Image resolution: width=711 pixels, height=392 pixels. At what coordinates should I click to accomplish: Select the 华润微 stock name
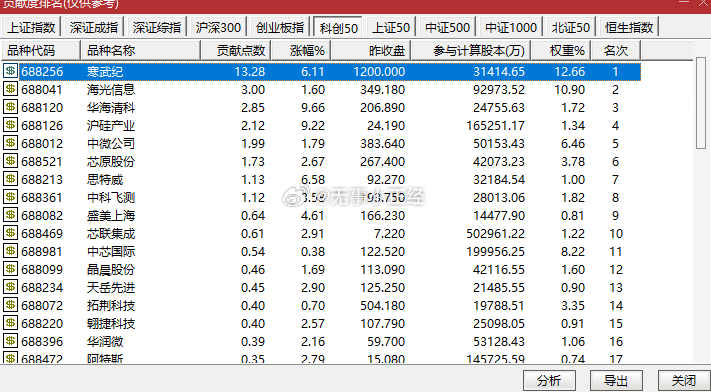(x=105, y=341)
